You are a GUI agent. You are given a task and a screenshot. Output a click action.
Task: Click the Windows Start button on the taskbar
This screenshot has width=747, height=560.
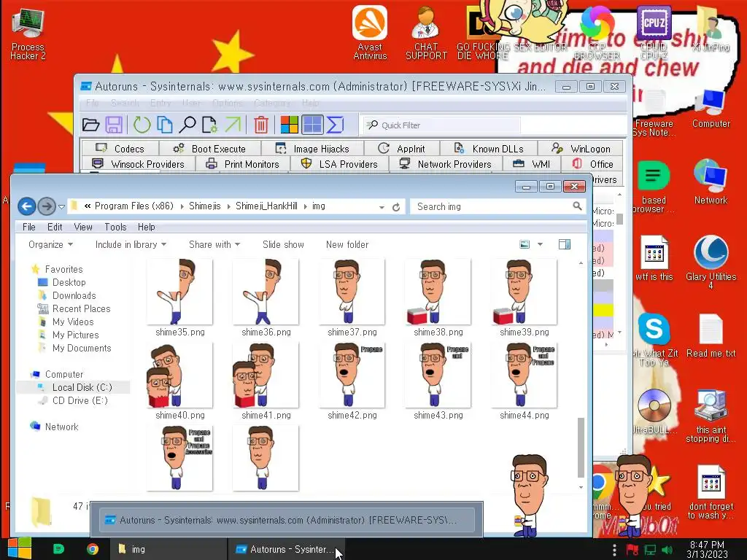tap(19, 548)
